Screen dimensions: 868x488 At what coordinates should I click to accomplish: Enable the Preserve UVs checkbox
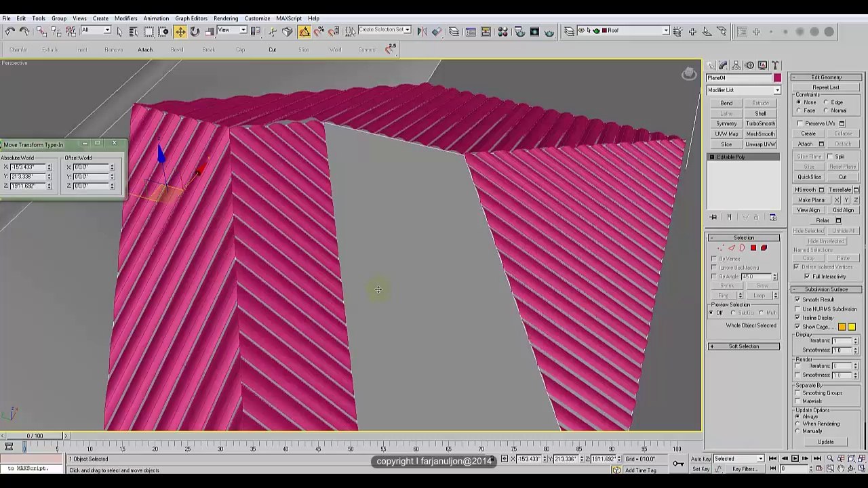800,123
